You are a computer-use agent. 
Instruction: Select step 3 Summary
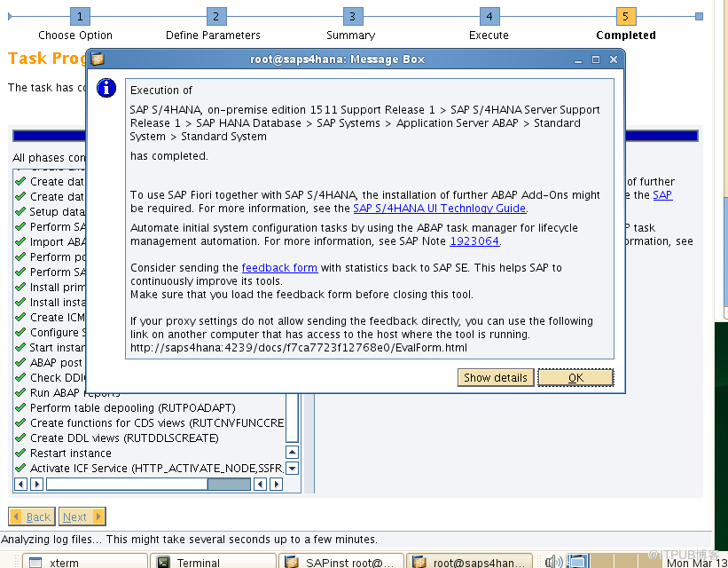pyautogui.click(x=352, y=17)
